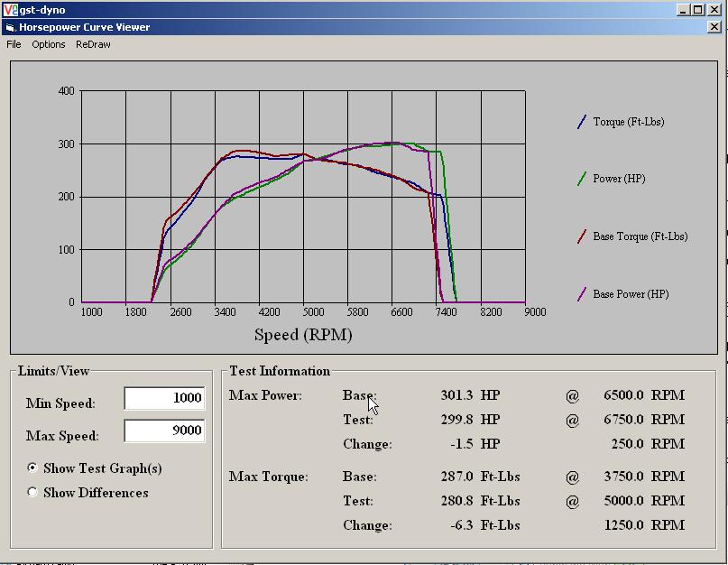Image resolution: width=728 pixels, height=565 pixels.
Task: Click the purple Base Power legend marker
Action: 582,294
